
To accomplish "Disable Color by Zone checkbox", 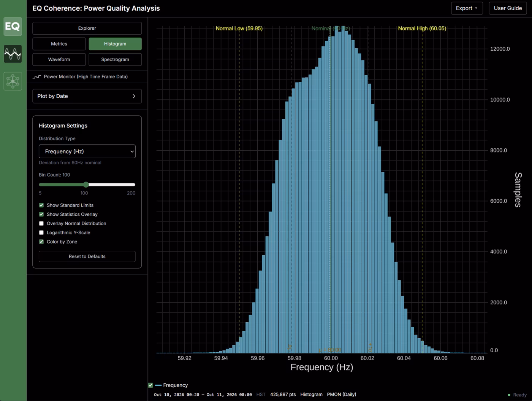I will [x=41, y=242].
